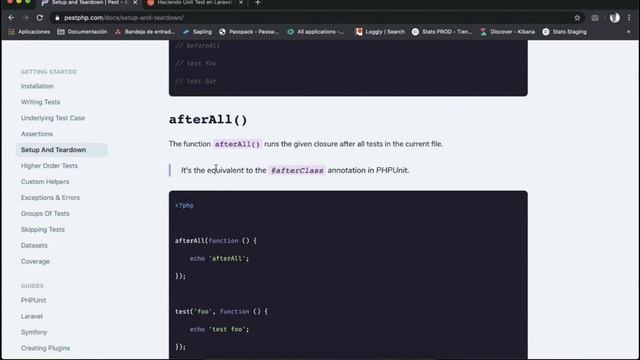640x360 pixels.
Task: Click the media control icon beside profile
Action: click(x=595, y=18)
